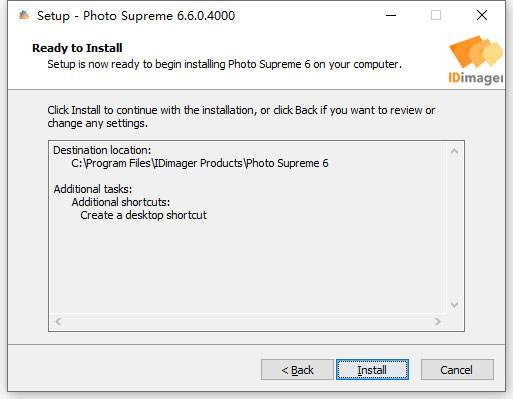Click the 'Ready to Install' heading
Image resolution: width=513 pixels, height=399 pixels.
tap(77, 48)
